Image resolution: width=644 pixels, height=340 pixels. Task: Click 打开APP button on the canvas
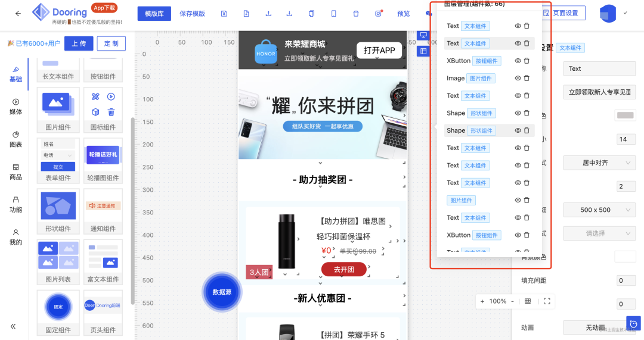click(x=379, y=51)
